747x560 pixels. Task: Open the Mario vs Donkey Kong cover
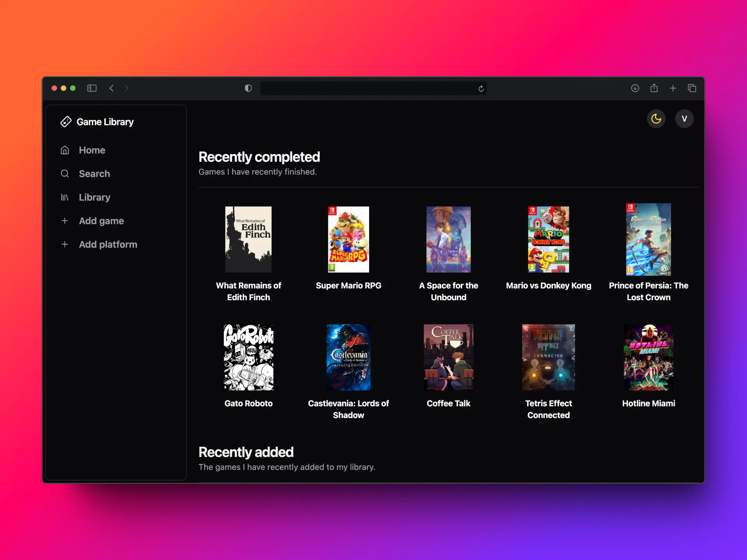tap(548, 239)
